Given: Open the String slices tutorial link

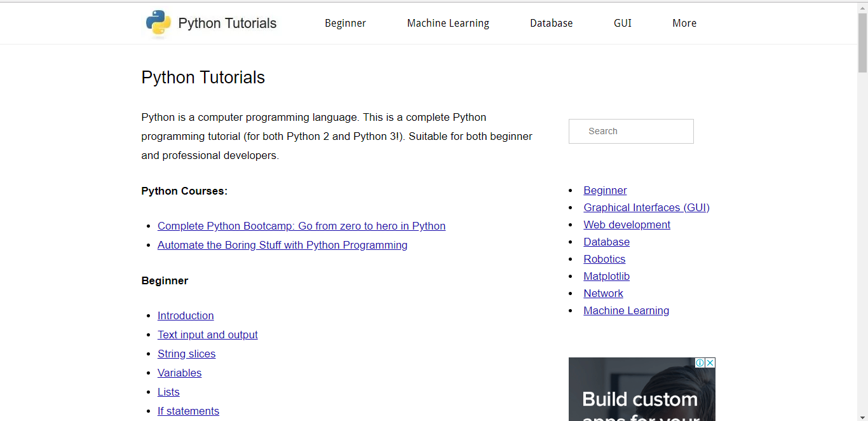Looking at the screenshot, I should (186, 354).
